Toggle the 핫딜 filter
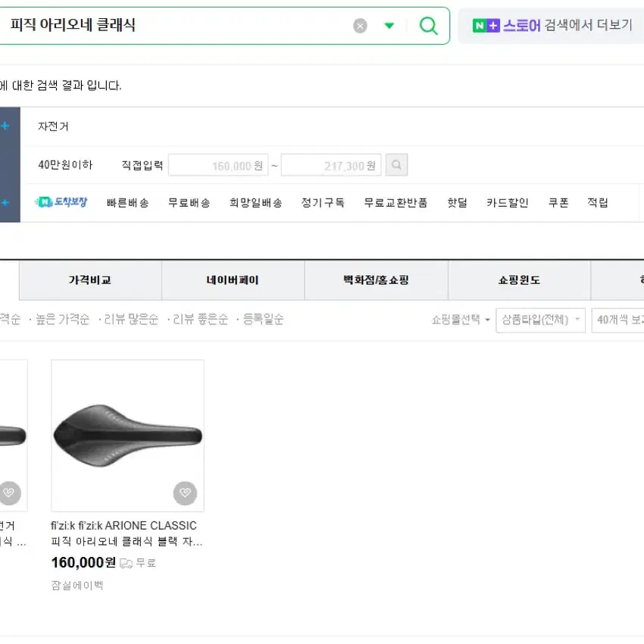644x644 pixels. 457,202
